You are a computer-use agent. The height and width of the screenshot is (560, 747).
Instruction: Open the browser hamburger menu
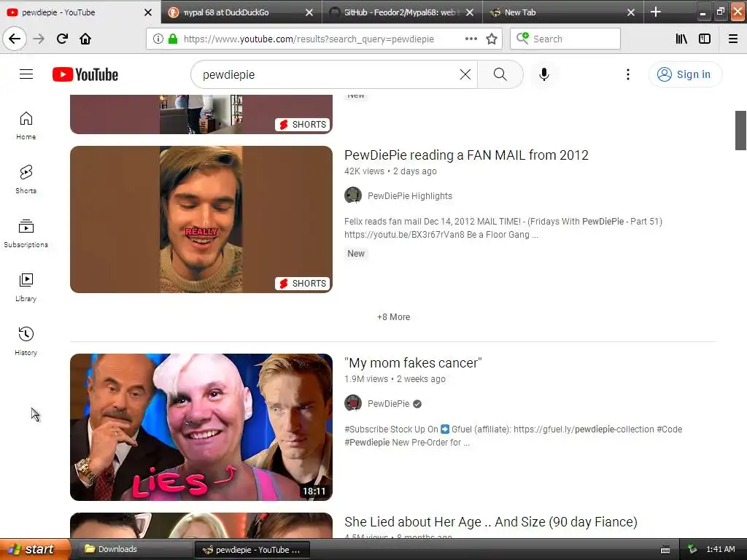coord(733,39)
